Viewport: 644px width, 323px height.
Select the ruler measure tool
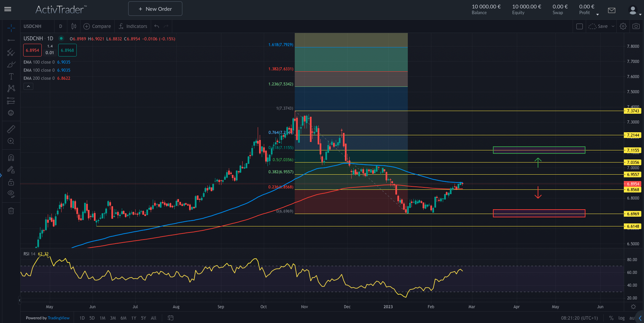click(x=11, y=129)
